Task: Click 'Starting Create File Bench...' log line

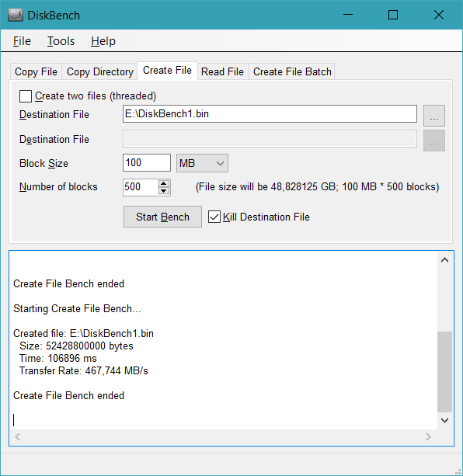Action: (x=77, y=309)
